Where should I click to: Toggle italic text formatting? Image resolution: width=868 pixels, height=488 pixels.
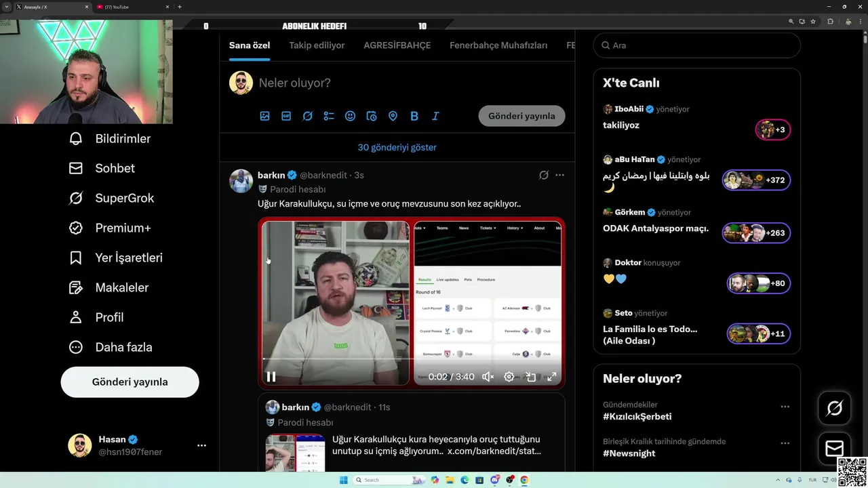click(x=435, y=116)
